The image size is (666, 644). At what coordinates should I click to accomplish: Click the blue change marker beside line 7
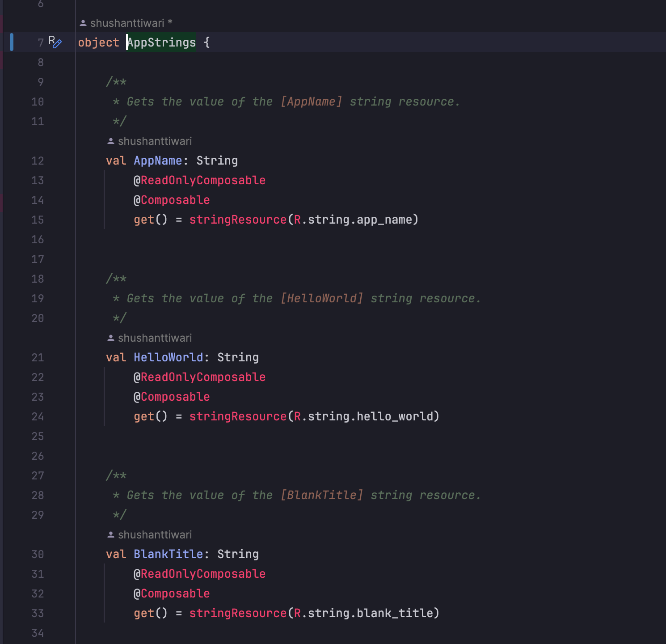click(x=12, y=42)
